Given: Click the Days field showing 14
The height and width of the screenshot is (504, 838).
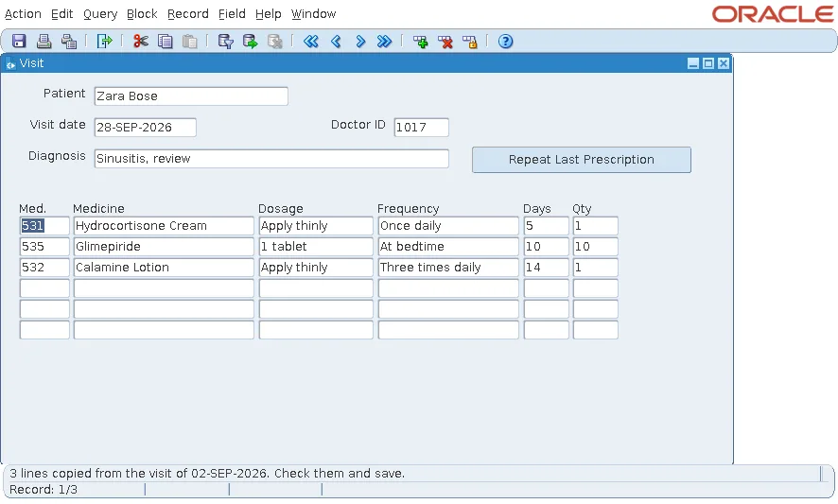Looking at the screenshot, I should (546, 268).
